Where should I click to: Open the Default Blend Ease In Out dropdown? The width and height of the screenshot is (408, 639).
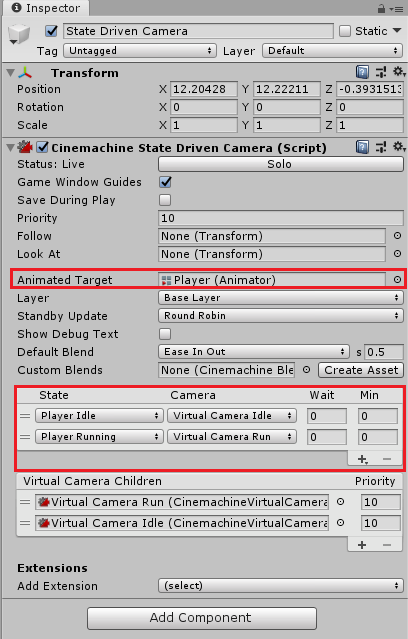(254, 351)
